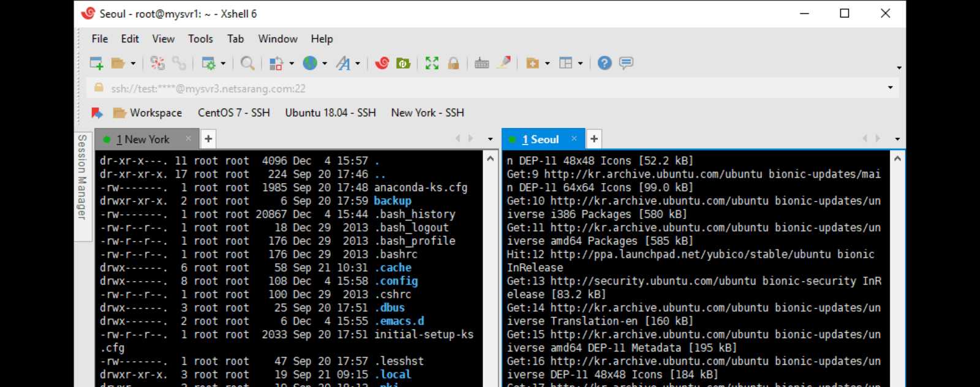Click the feedback speech bubble icon
The image size is (980, 387).
click(626, 63)
